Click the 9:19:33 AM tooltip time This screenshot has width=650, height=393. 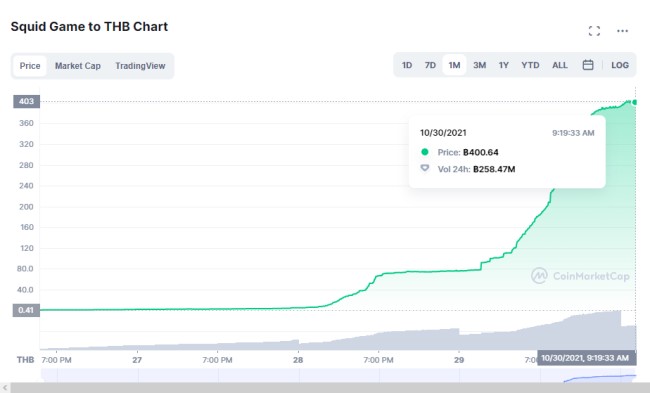(x=573, y=133)
